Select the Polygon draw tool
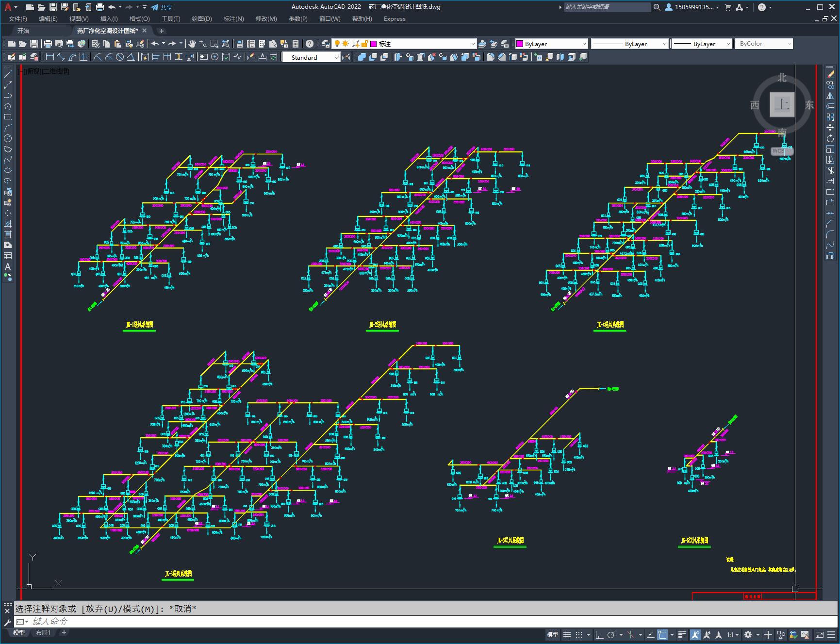The width and height of the screenshot is (840, 644). (8, 106)
